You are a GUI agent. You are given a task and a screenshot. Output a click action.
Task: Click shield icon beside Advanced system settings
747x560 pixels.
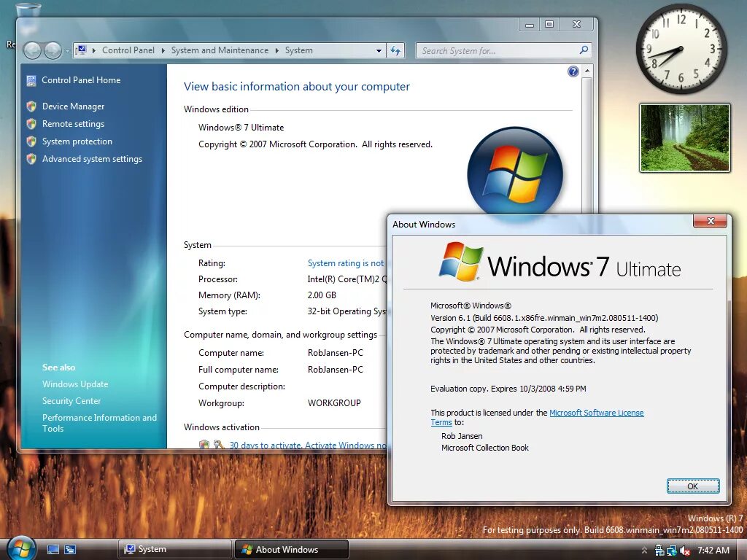coord(31,159)
